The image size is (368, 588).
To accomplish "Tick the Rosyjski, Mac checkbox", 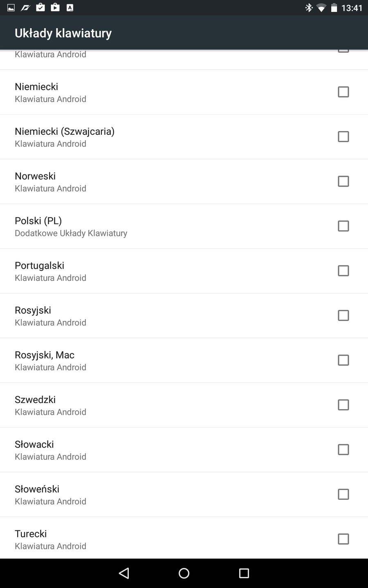I will tap(343, 360).
